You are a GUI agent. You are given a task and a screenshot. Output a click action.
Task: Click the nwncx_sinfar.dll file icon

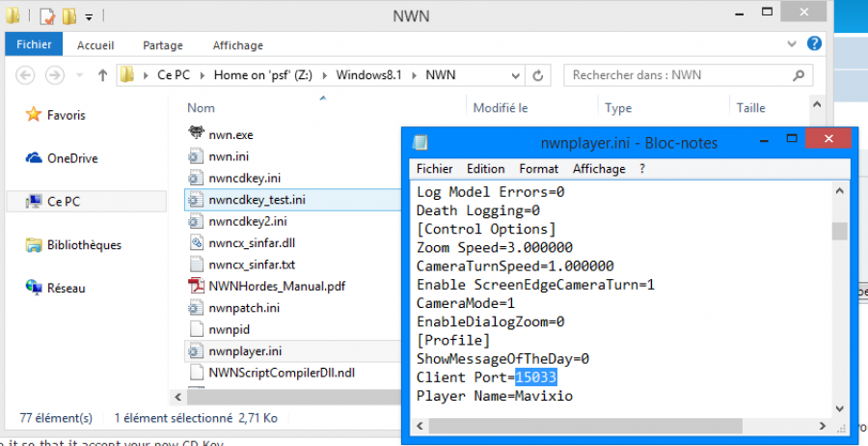[x=196, y=242]
